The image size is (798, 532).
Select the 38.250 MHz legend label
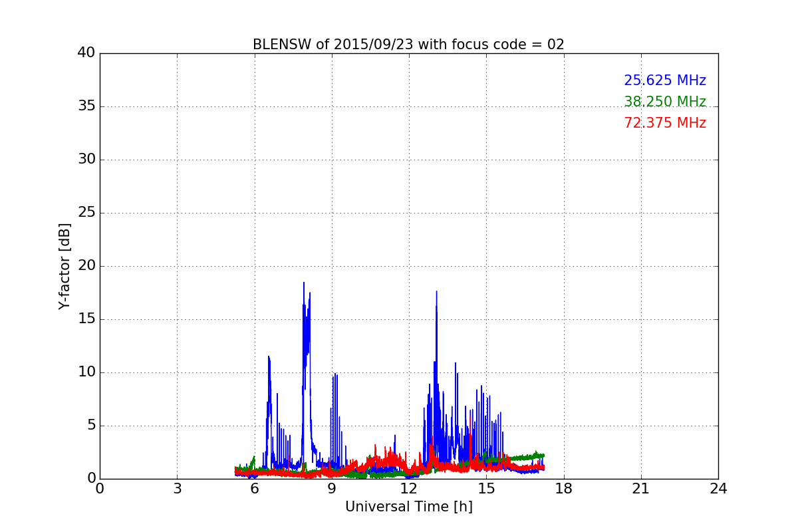click(665, 102)
